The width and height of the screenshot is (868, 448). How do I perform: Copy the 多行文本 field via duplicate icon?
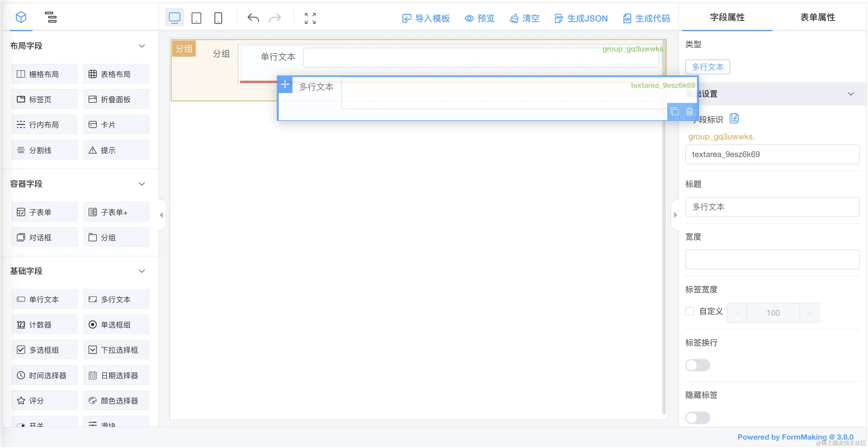pyautogui.click(x=675, y=111)
